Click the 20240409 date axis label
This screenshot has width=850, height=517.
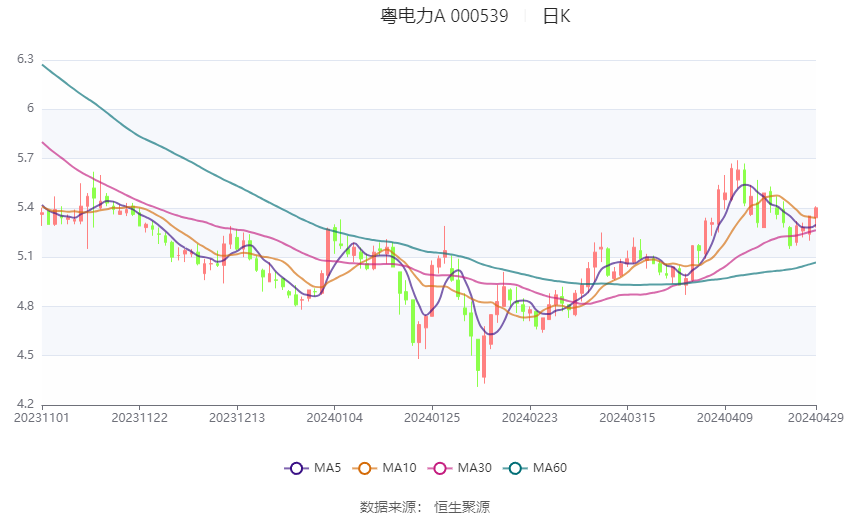[724, 417]
